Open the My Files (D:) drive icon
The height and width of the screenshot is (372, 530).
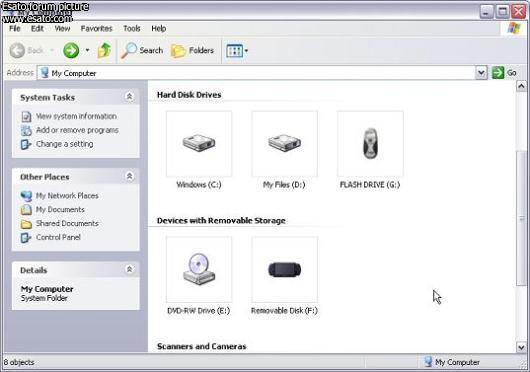coord(285,144)
